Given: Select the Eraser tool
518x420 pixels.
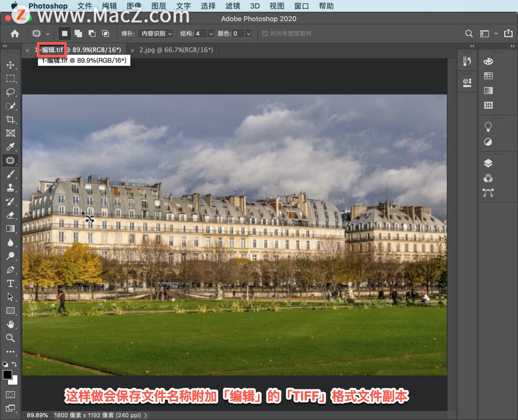Looking at the screenshot, I should click(x=10, y=215).
